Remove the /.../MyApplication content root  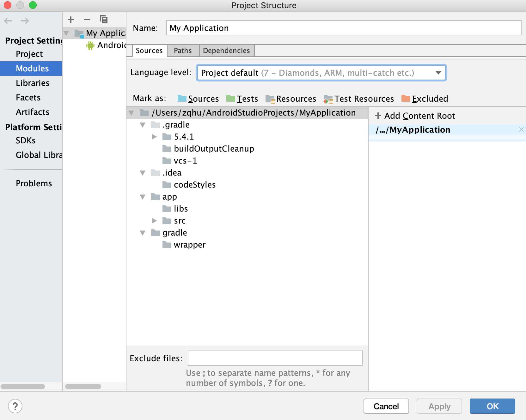pos(521,129)
